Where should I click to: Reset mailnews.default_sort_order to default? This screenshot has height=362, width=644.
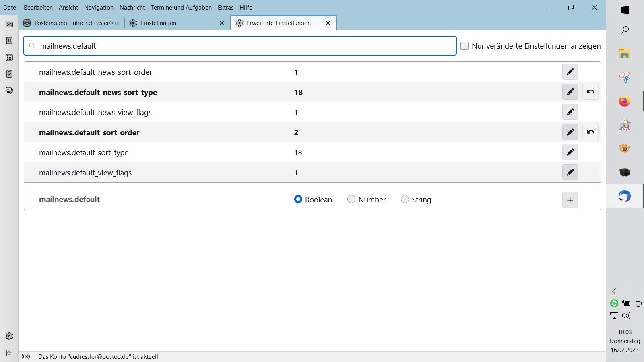point(590,132)
